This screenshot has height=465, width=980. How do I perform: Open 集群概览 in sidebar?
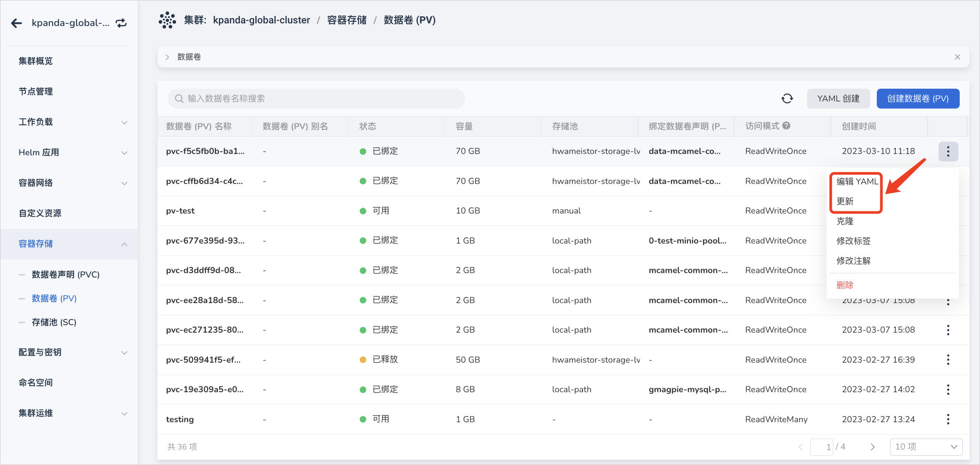(x=36, y=61)
